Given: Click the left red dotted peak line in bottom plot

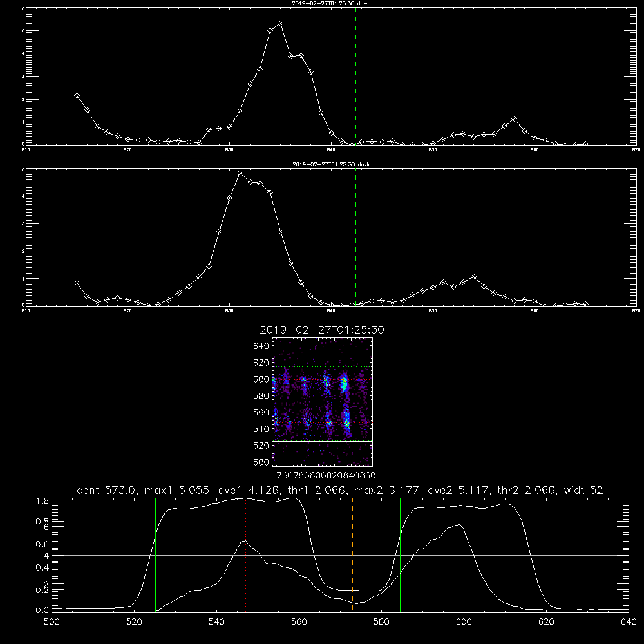Looking at the screenshot, I should 245,554.
